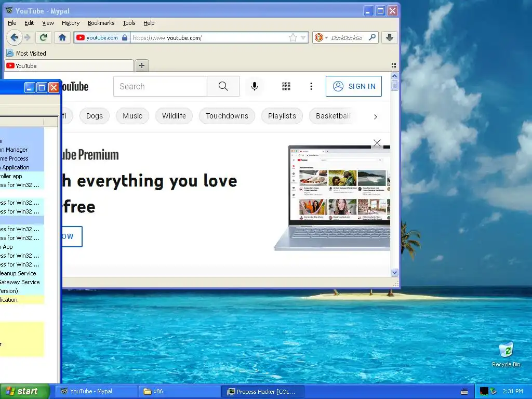The image size is (532, 399).
Task: Open the Bookmarks menu
Action: point(101,23)
